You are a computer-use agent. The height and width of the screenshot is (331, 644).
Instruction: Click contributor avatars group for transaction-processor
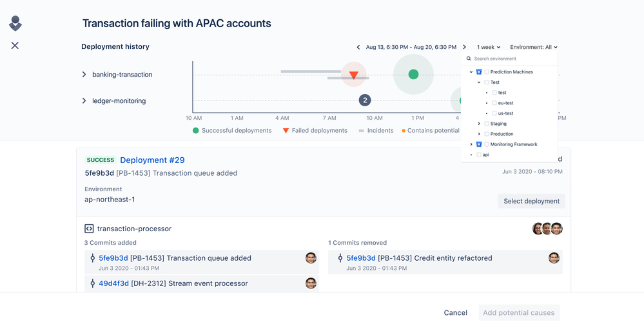click(547, 229)
